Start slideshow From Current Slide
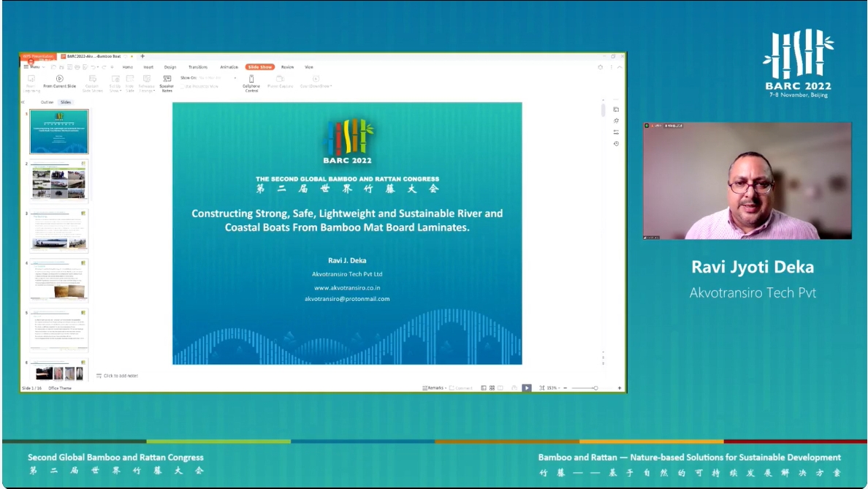 [59, 81]
